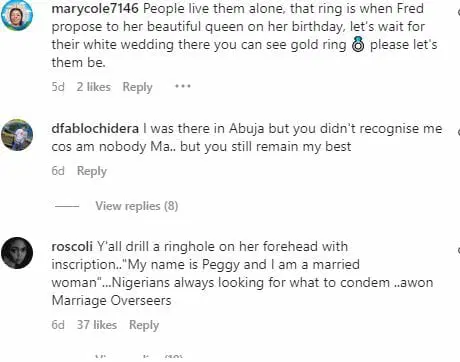The image size is (460, 362).
Task: Expand View replies (8) under dfablochidera's comment
Action: (x=137, y=206)
